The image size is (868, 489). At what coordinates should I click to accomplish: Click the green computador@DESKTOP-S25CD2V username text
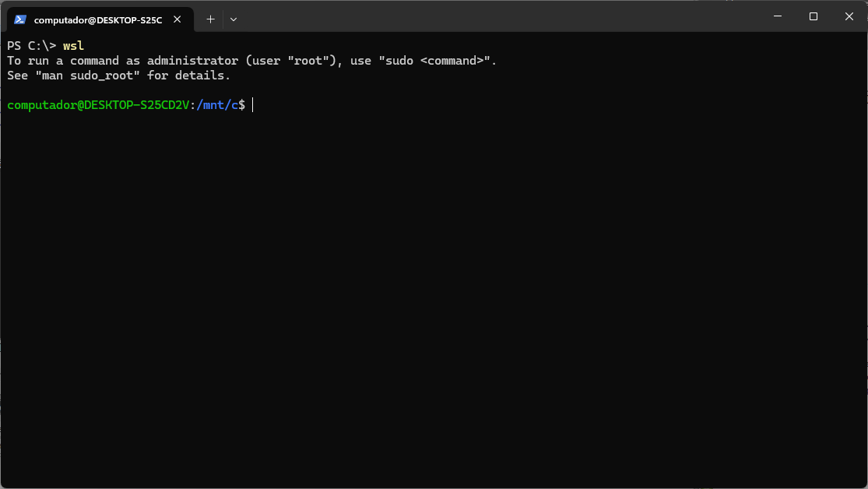(98, 105)
